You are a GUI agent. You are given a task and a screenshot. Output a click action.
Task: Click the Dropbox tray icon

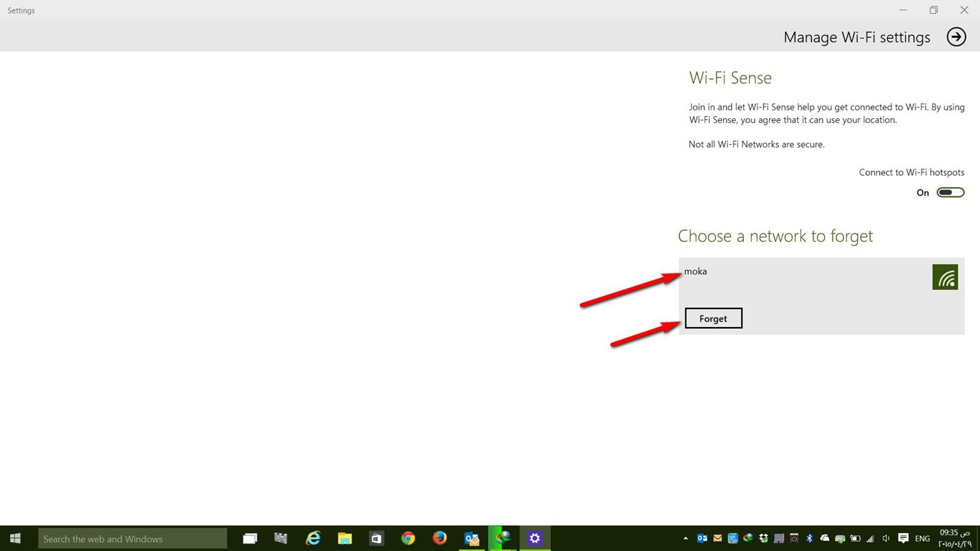tap(763, 539)
